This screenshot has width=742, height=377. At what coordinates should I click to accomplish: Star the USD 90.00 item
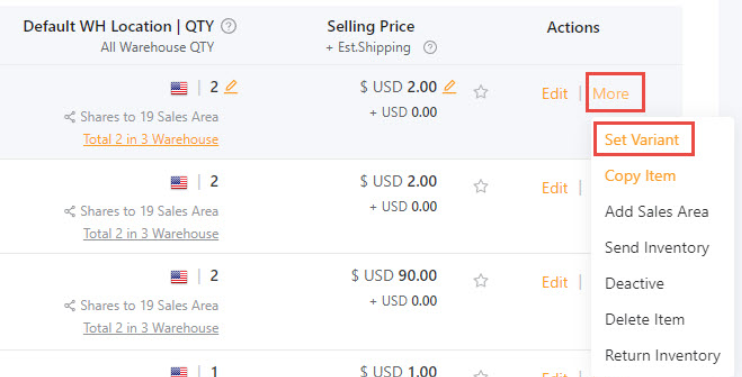(x=481, y=281)
